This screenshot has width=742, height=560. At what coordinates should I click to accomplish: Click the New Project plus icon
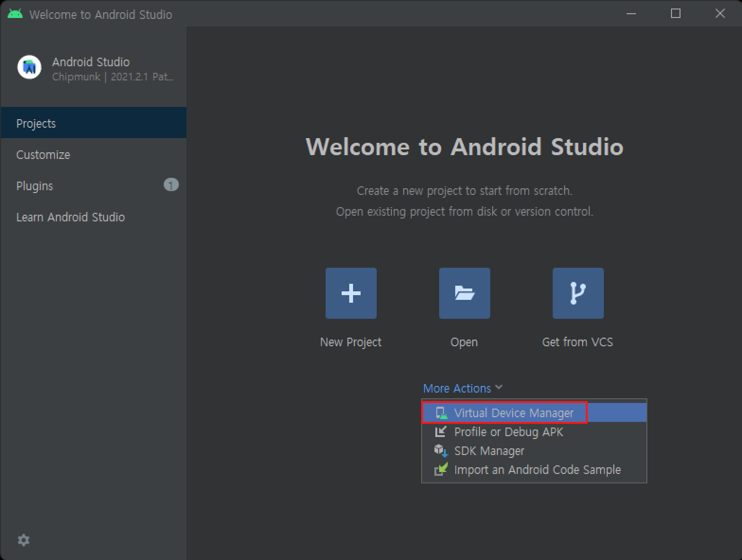point(351,293)
